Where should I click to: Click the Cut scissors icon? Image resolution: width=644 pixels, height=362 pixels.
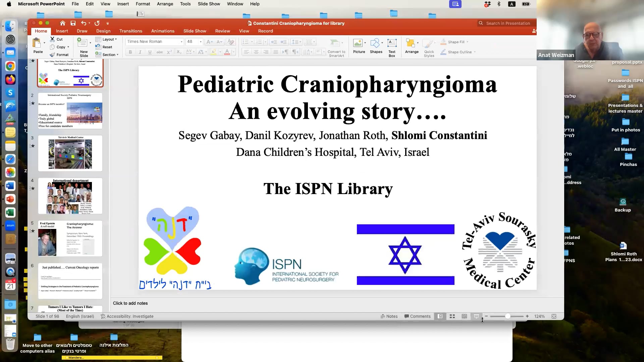(x=52, y=39)
